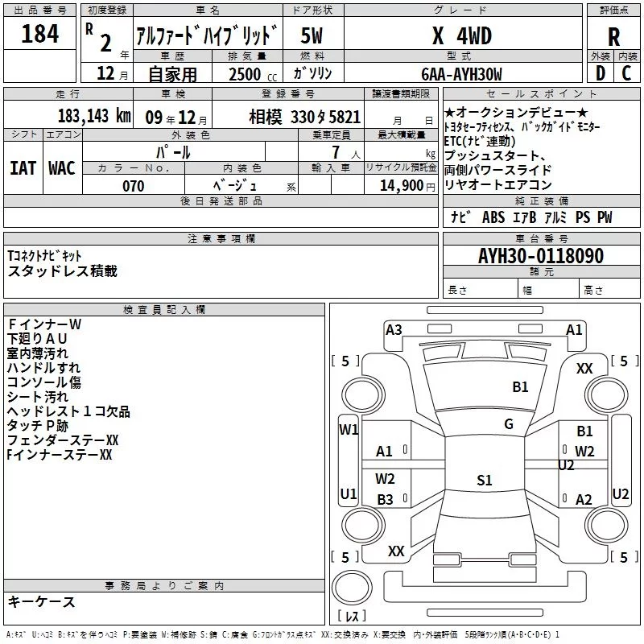Click the inspection date 09年12月
The width and height of the screenshot is (644, 644).
point(176,118)
